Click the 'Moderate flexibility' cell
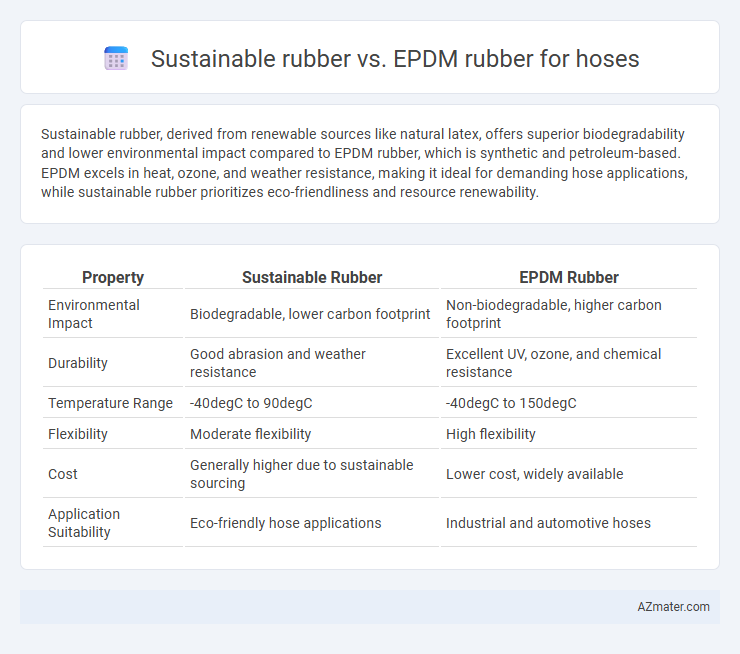The width and height of the screenshot is (740, 654). click(x=312, y=434)
